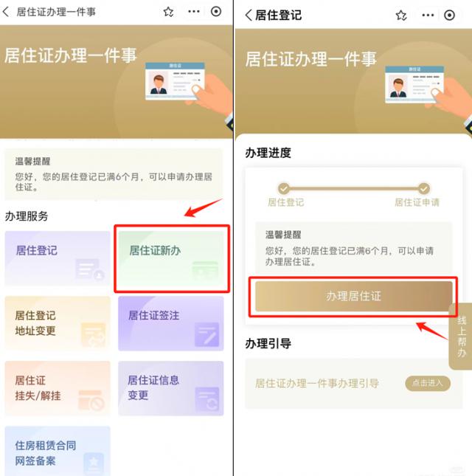This screenshot has height=476, width=472.
Task: Open 居住证挂失/解挂 service card
Action: (58, 388)
